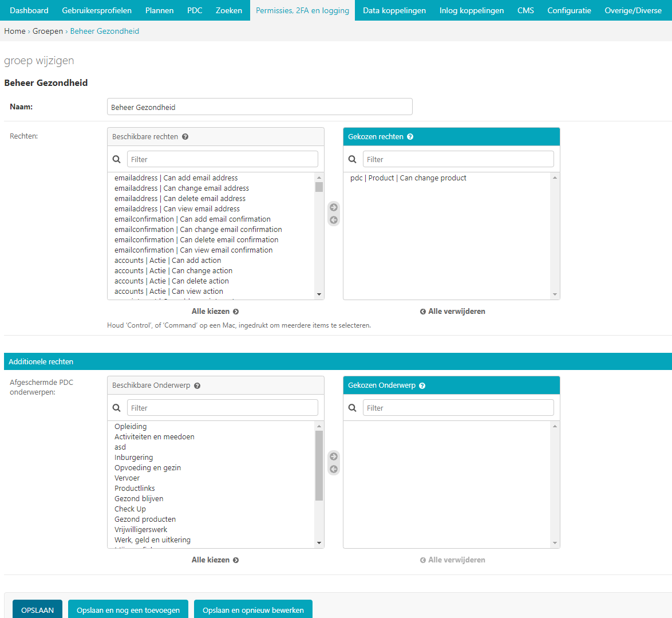Image resolution: width=672 pixels, height=618 pixels.
Task: Click 'Alle kiezen' under Beschikbare rechten
Action: click(215, 312)
